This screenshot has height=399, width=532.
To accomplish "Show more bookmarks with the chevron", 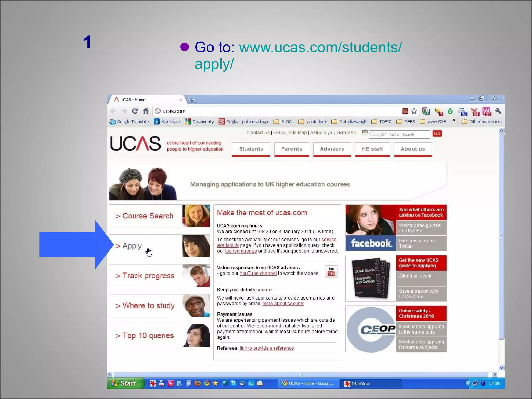I will [x=454, y=120].
